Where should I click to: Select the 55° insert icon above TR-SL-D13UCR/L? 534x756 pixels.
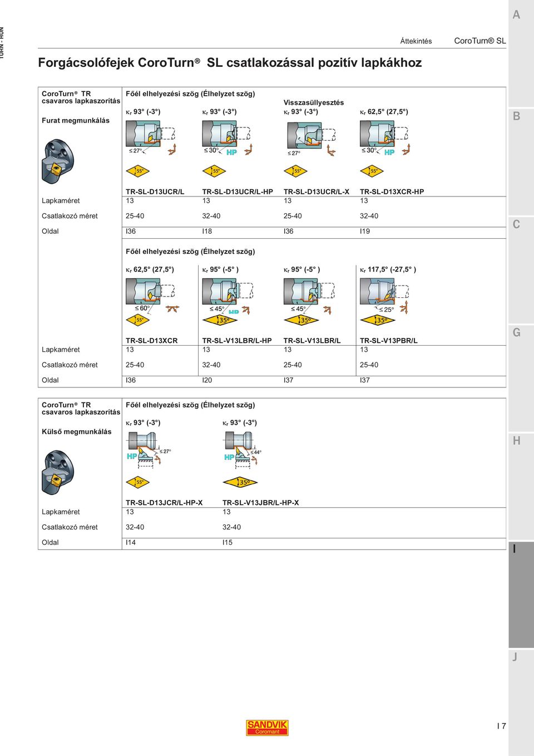click(139, 171)
